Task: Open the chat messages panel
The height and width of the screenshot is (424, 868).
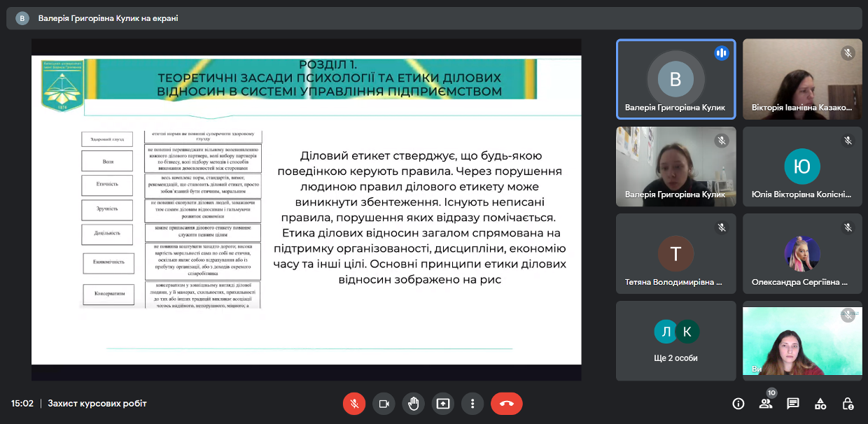Action: pyautogui.click(x=792, y=404)
